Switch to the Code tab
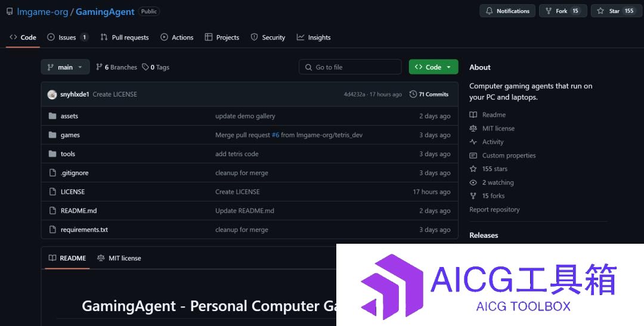The width and height of the screenshot is (644, 326). pyautogui.click(x=23, y=38)
